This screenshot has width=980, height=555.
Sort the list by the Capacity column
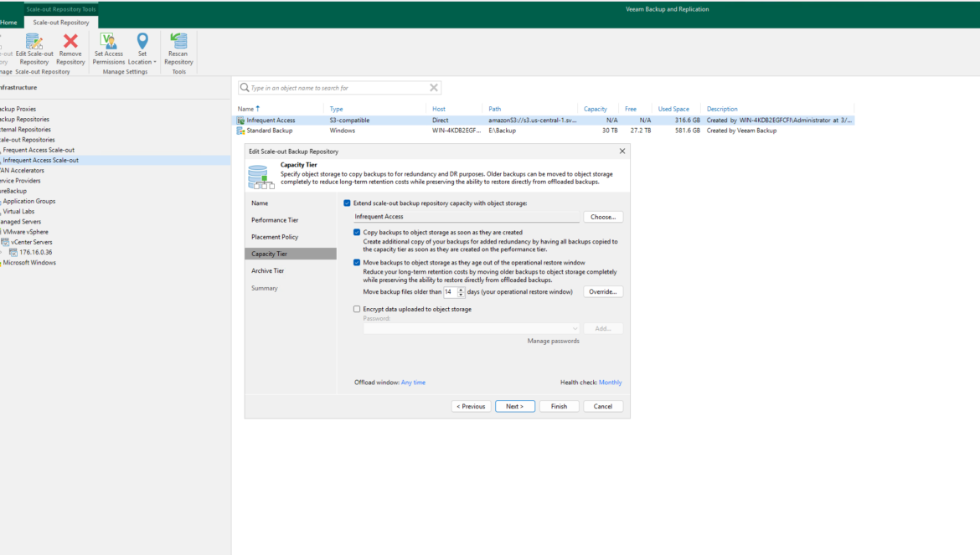pos(595,110)
